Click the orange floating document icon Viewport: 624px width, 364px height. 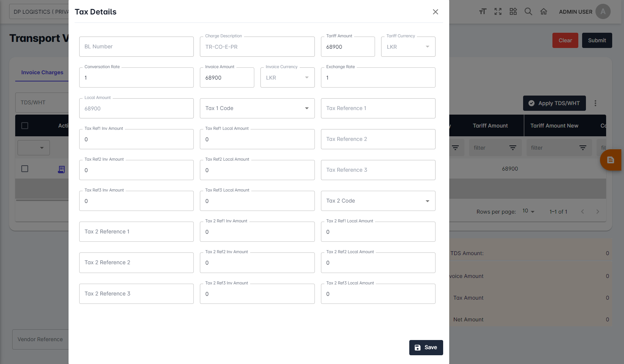(x=611, y=160)
